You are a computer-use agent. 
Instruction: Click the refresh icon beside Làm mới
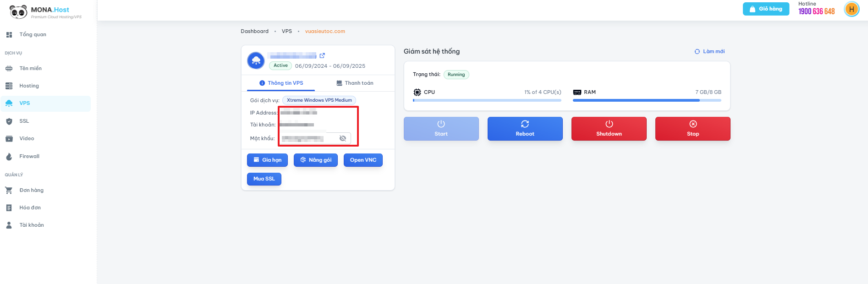pos(697,52)
